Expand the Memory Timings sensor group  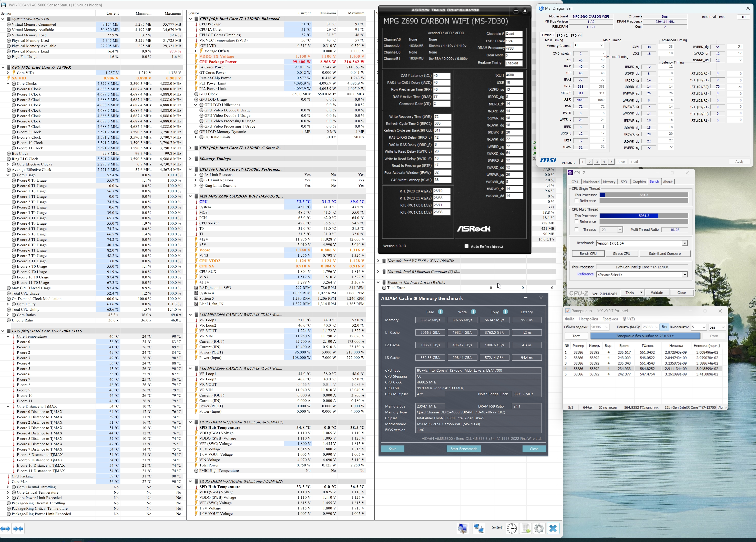pyautogui.click(x=190, y=159)
